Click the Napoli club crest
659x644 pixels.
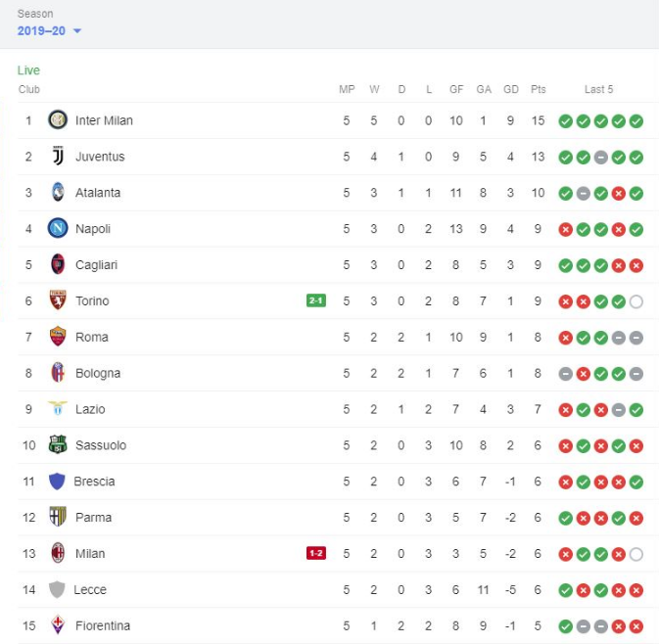click(58, 229)
